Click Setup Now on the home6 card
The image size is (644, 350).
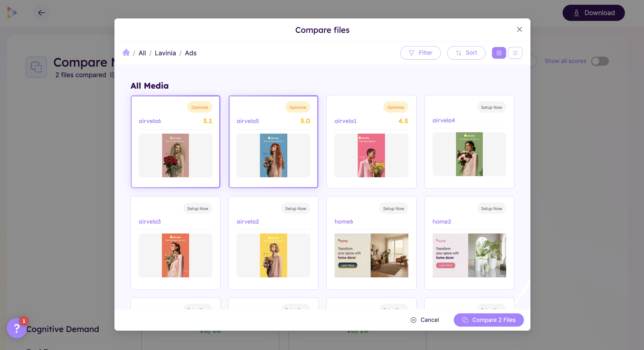393,209
